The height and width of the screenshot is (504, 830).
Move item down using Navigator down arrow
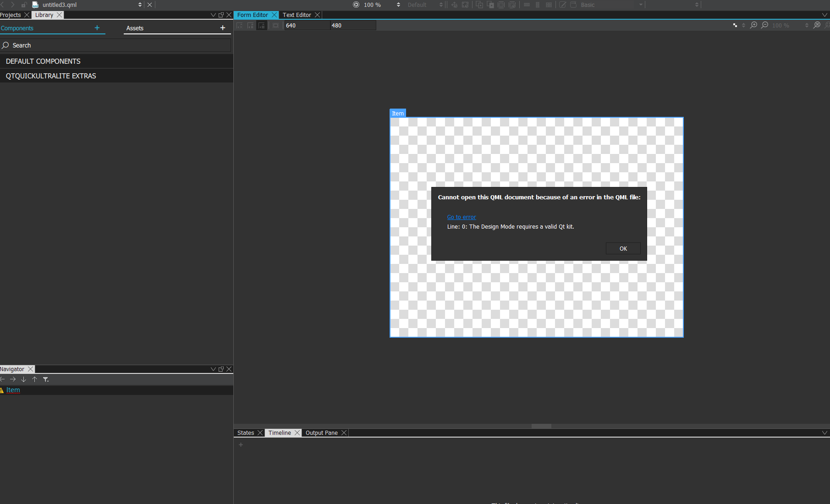point(23,379)
